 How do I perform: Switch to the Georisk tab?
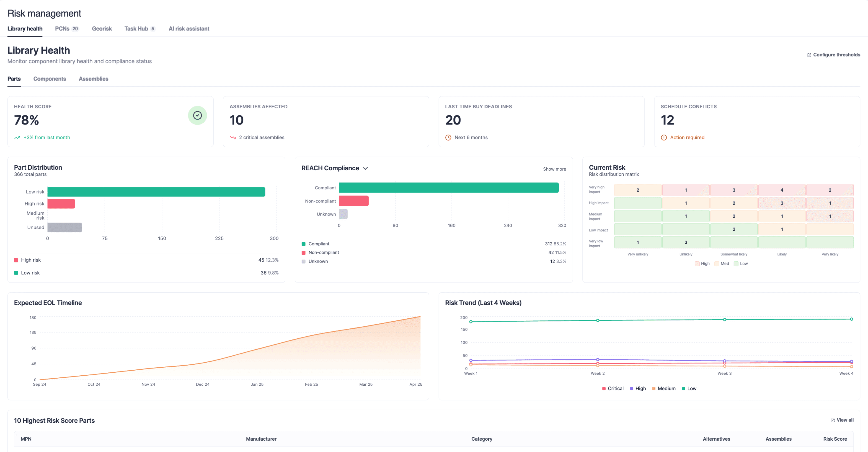102,29
